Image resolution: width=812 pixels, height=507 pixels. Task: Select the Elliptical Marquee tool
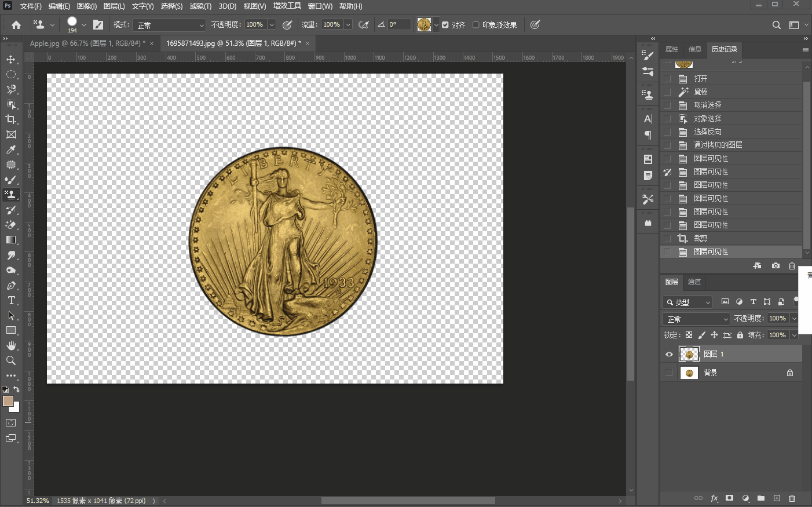pyautogui.click(x=11, y=74)
